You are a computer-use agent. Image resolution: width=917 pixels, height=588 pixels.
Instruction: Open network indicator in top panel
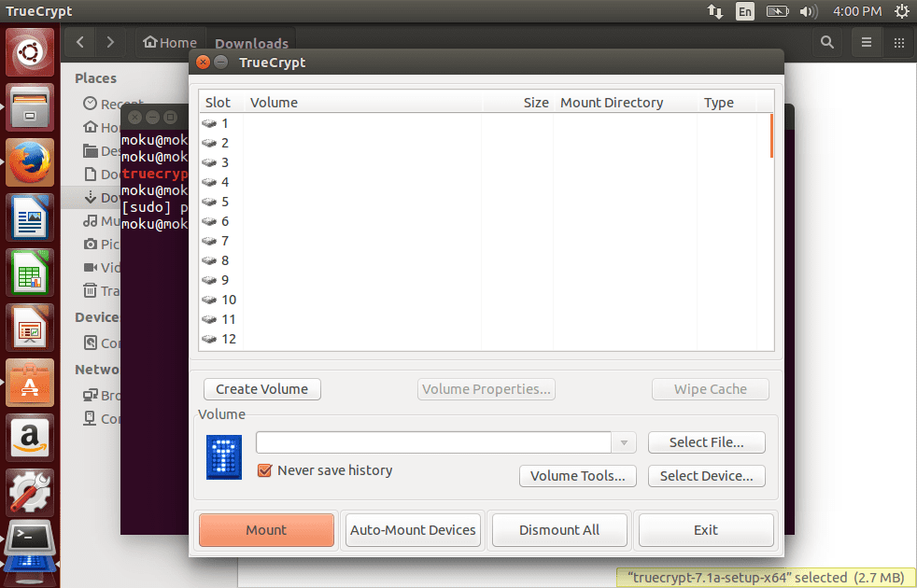pyautogui.click(x=715, y=11)
